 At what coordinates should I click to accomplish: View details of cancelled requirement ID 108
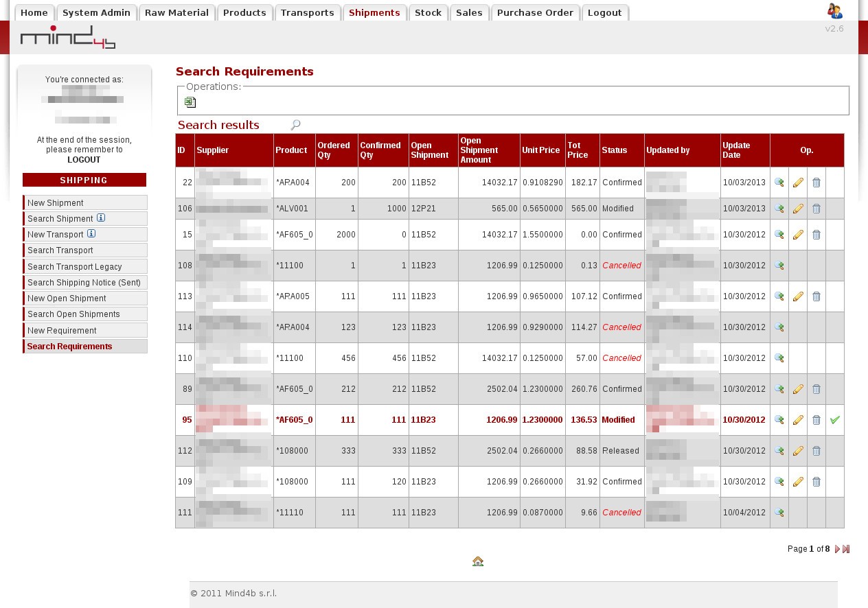point(779,266)
